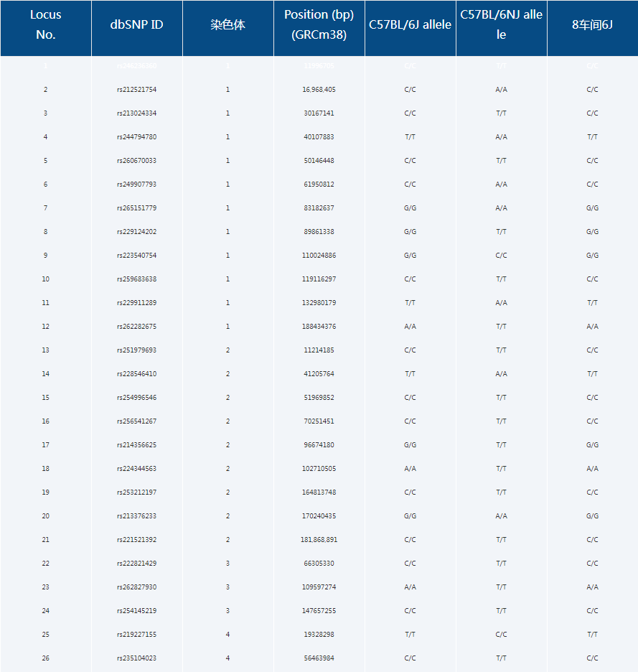Select the C57BL/6J allele column header
This screenshot has height=672, width=638.
(x=410, y=24)
